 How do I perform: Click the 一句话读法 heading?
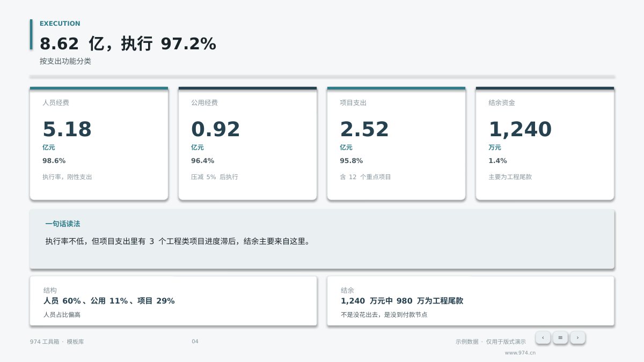(63, 224)
